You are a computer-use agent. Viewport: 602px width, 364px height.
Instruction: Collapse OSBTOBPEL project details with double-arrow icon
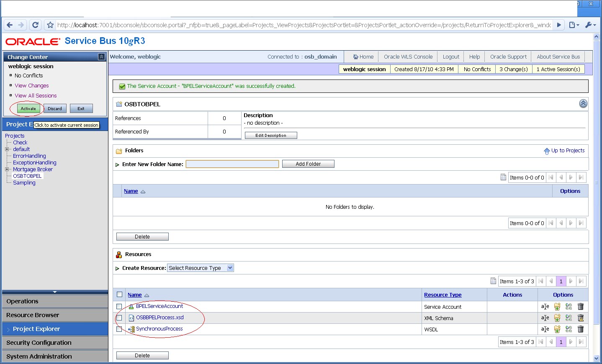click(x=583, y=104)
